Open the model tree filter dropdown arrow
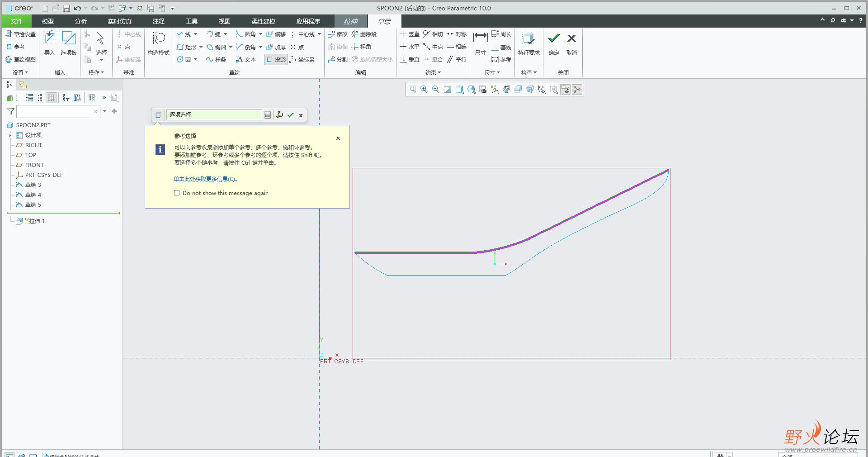 click(104, 111)
